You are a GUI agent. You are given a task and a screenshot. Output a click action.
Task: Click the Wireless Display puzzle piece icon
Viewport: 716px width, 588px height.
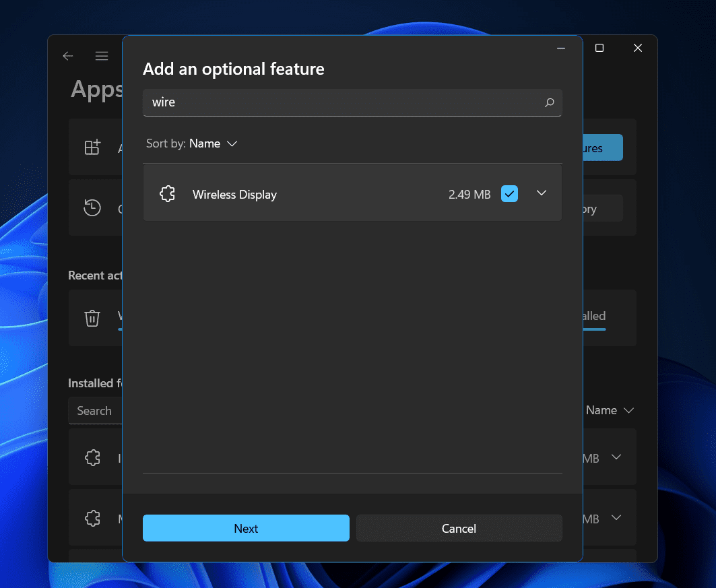167,194
